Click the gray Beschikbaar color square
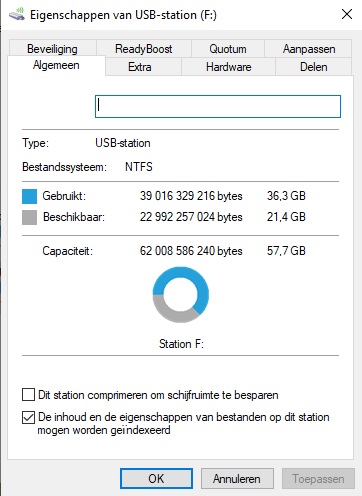362x496 pixels. pyautogui.click(x=29, y=217)
